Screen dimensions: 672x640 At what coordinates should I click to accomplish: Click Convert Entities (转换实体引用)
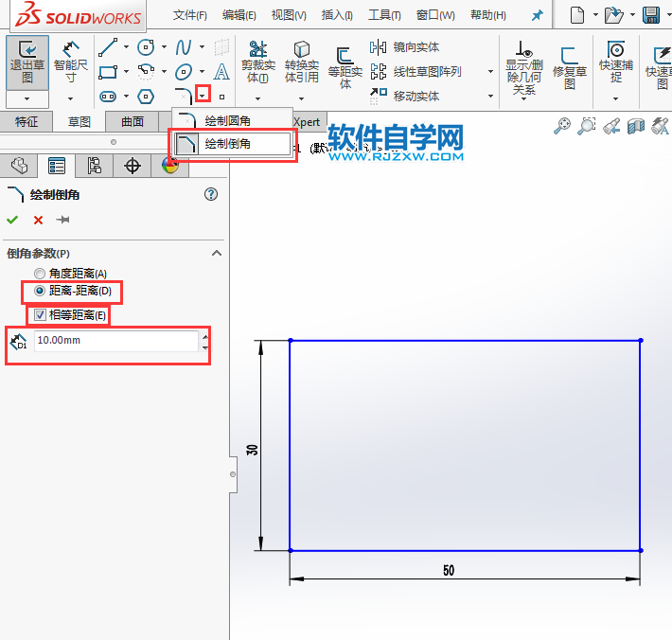pos(302,62)
